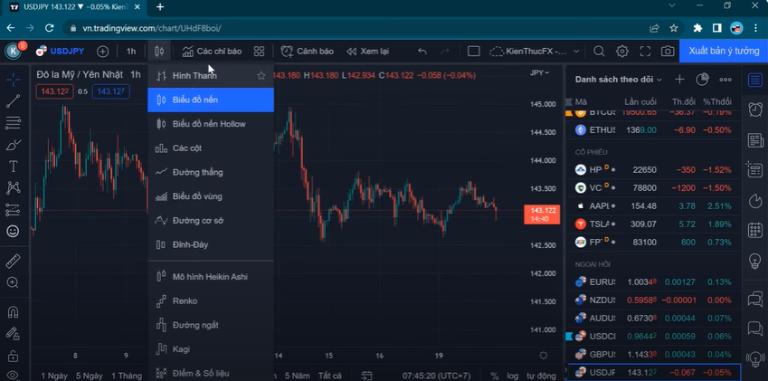This screenshot has width=768, height=381.
Task: Open KienThucFX layout dropdown
Action: click(535, 51)
